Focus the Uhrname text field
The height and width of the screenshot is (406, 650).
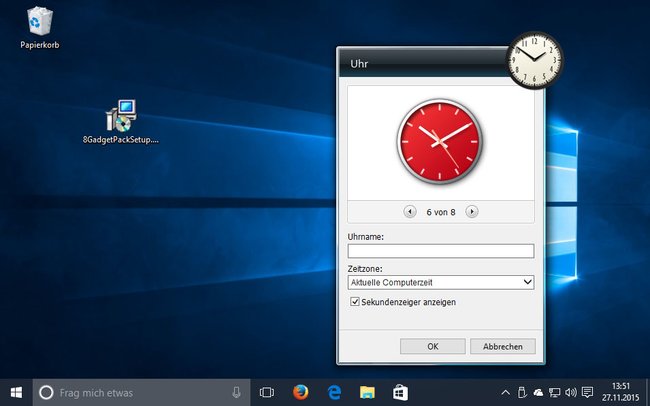point(441,251)
